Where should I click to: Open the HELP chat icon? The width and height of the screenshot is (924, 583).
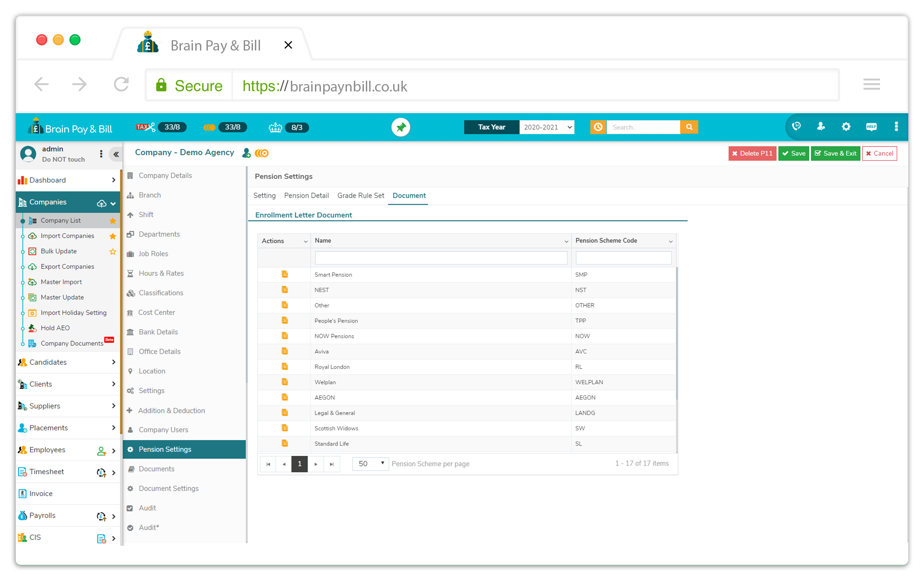[871, 127]
